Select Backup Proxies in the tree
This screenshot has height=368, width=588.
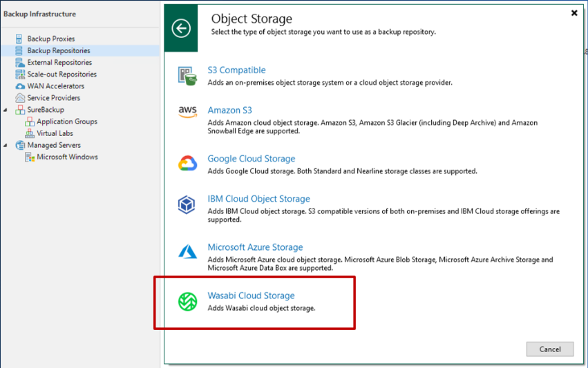(x=50, y=39)
